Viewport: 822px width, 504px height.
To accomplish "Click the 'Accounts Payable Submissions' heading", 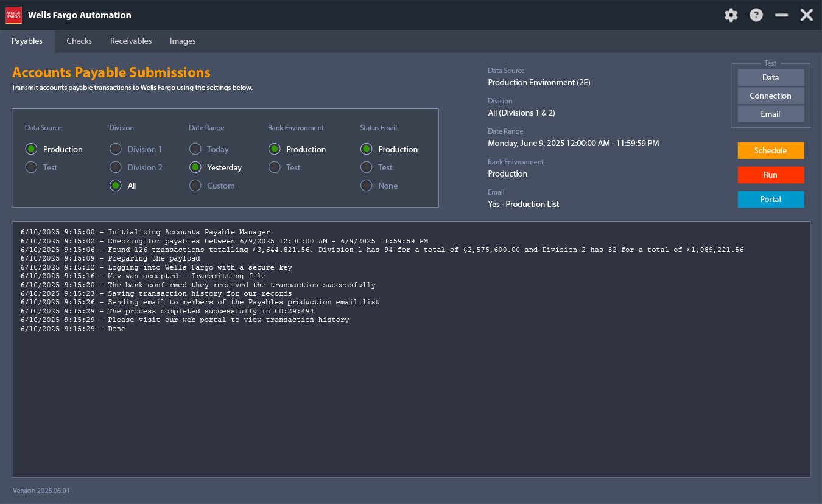I will click(x=111, y=72).
